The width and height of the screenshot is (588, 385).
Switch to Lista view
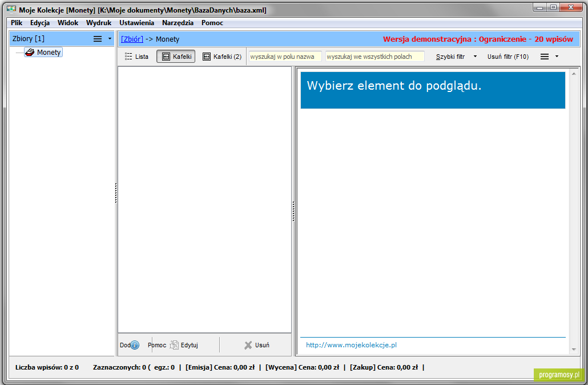click(x=136, y=57)
